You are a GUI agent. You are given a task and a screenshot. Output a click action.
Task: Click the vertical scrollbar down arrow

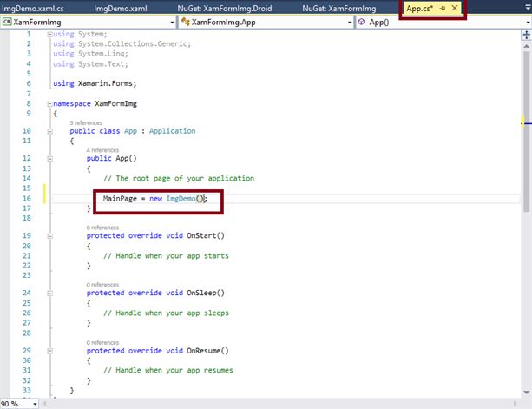526,393
